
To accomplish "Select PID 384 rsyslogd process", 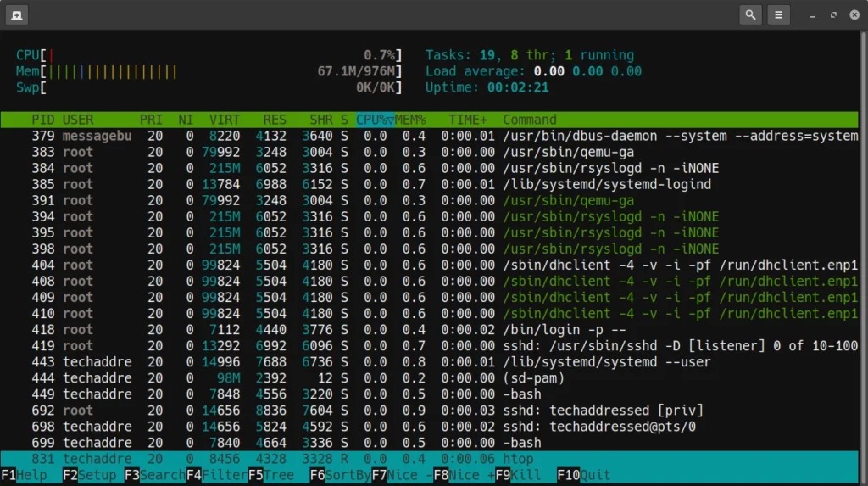I will pyautogui.click(x=430, y=169).
